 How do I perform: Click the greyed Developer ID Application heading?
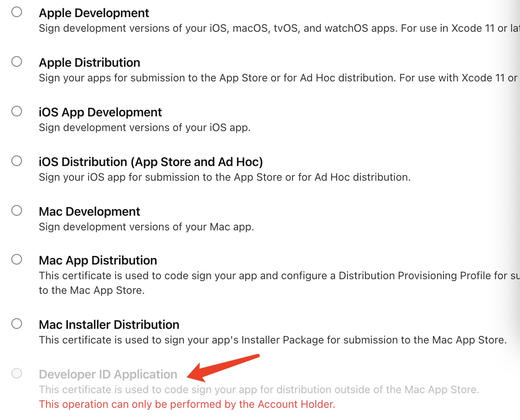pyautogui.click(x=108, y=374)
